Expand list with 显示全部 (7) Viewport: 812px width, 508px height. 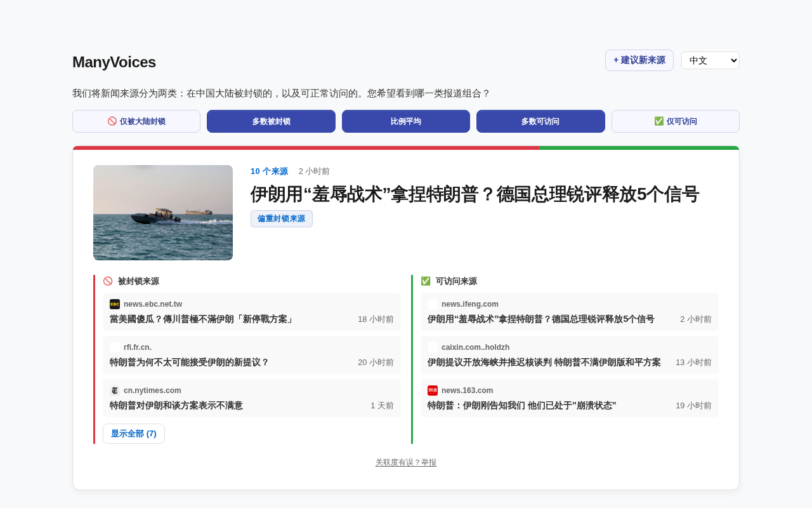[x=134, y=434]
